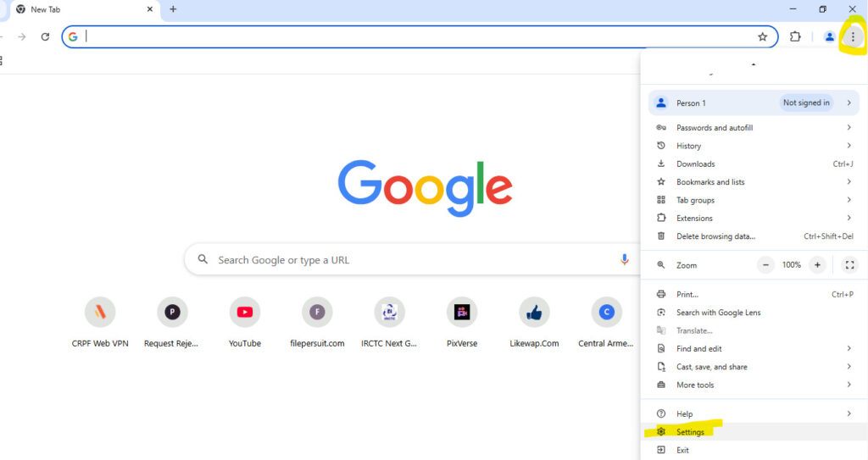Open the CRPF Web VPN shortcut
Viewport: 868px width, 460px height.
[100, 322]
